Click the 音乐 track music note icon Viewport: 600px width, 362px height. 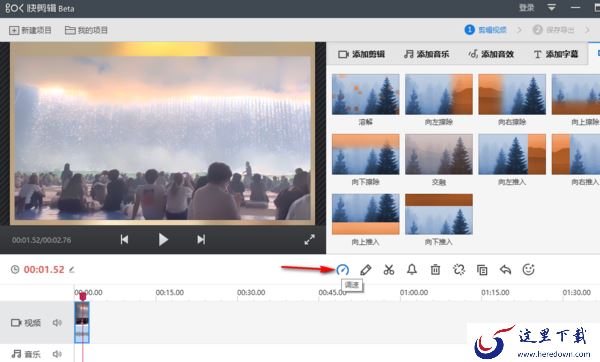16,354
